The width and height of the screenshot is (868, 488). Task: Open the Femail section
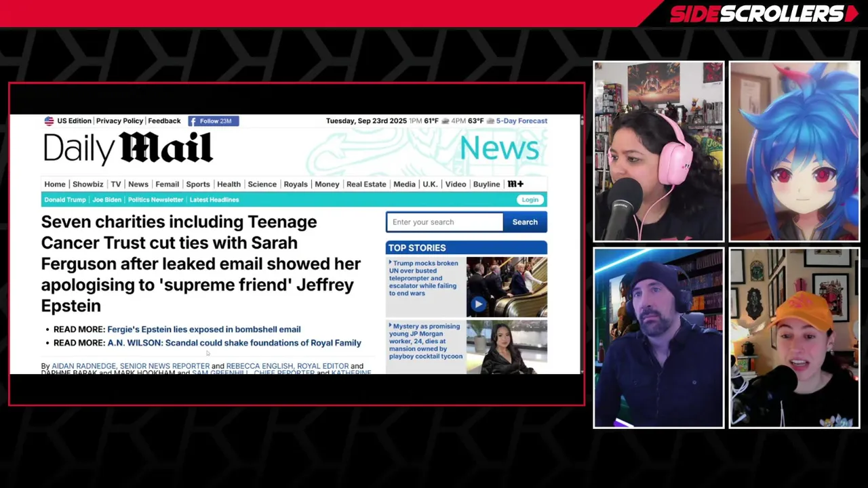(x=167, y=184)
